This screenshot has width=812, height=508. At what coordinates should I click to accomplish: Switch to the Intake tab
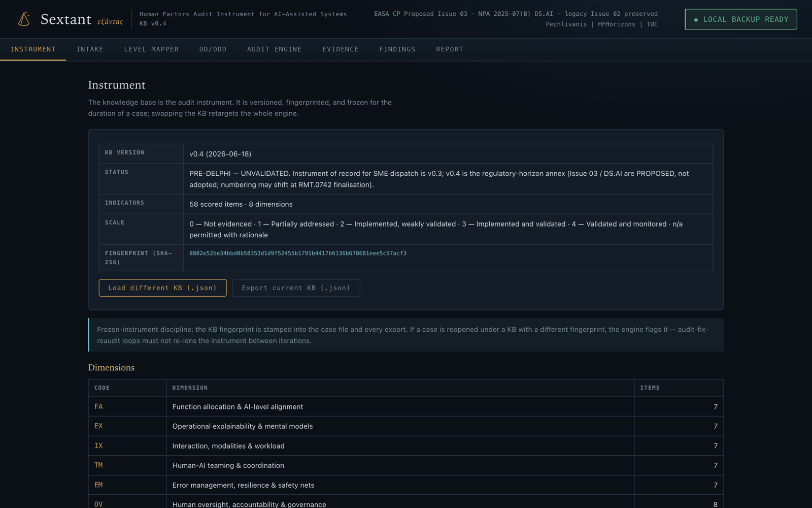(90, 49)
